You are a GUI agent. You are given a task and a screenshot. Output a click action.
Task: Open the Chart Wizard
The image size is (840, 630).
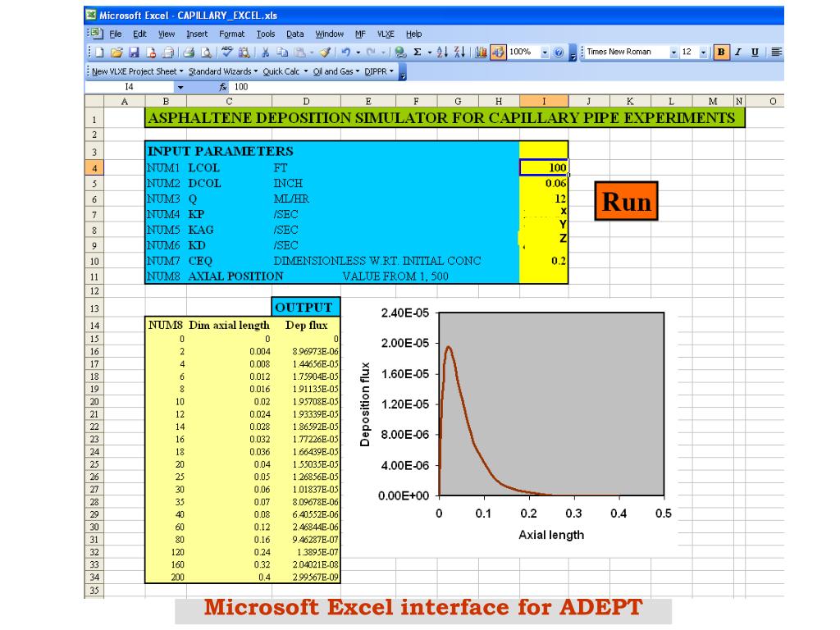pos(481,52)
